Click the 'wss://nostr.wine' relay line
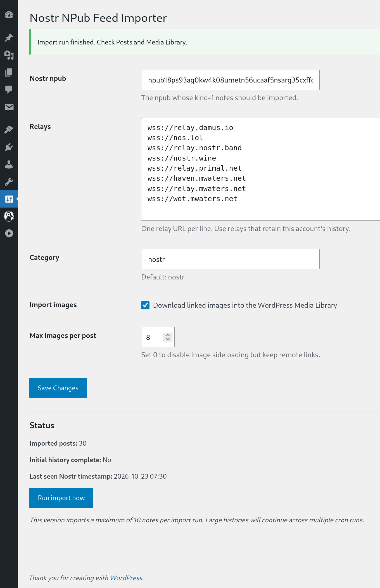This screenshot has width=380, height=588. (x=182, y=158)
